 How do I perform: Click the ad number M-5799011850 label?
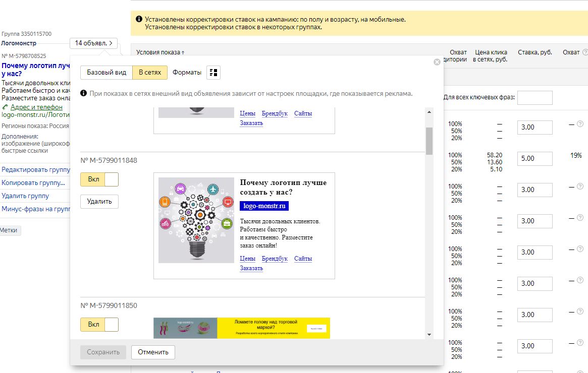(x=109, y=305)
